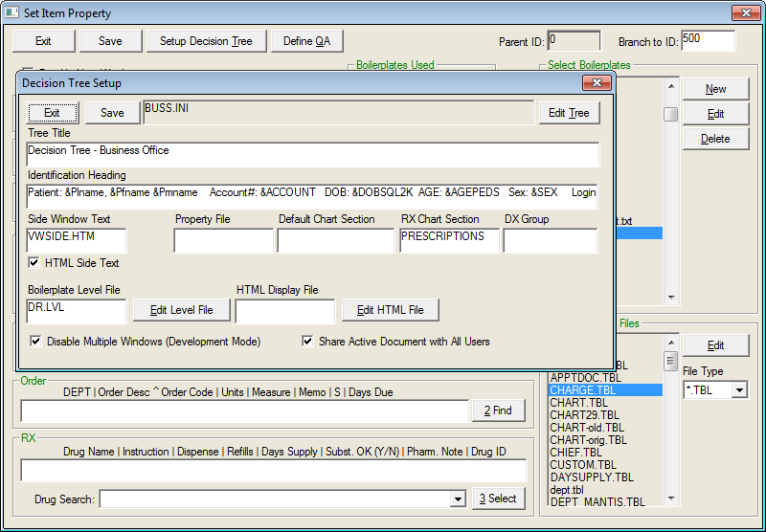Expand the Drug Search combo box
The width and height of the screenshot is (766, 532).
[458, 499]
